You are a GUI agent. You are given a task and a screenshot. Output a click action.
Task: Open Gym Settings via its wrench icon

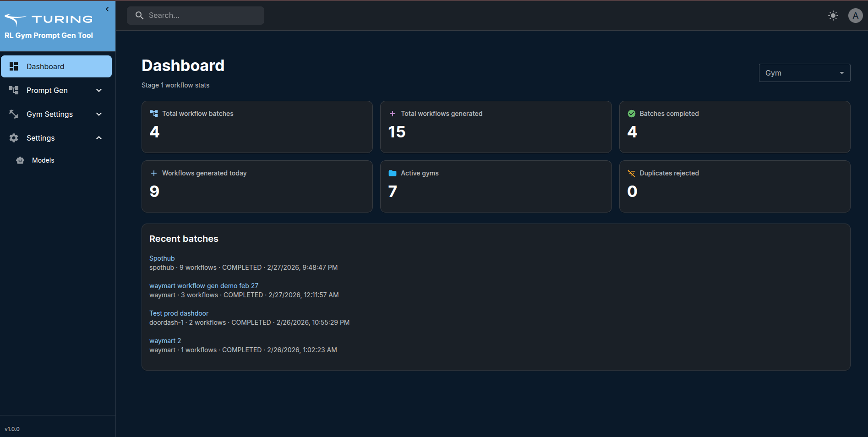14,114
